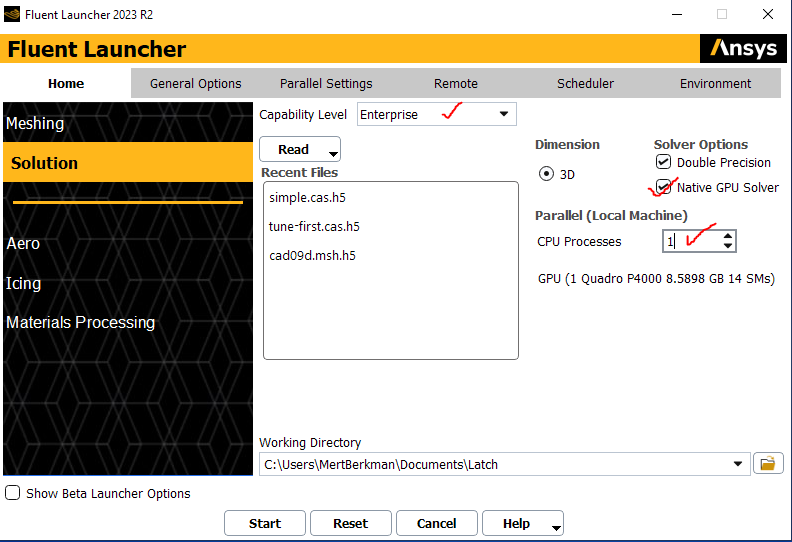Open the Capability Level dropdown
The height and width of the screenshot is (542, 792).
(x=504, y=114)
